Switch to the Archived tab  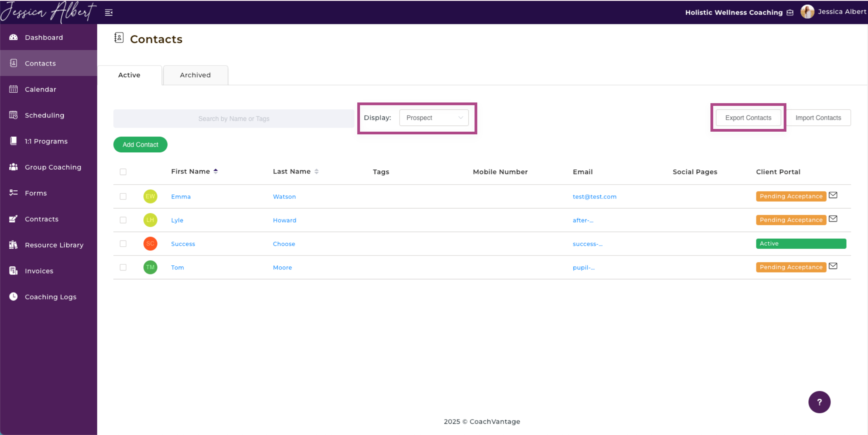195,75
